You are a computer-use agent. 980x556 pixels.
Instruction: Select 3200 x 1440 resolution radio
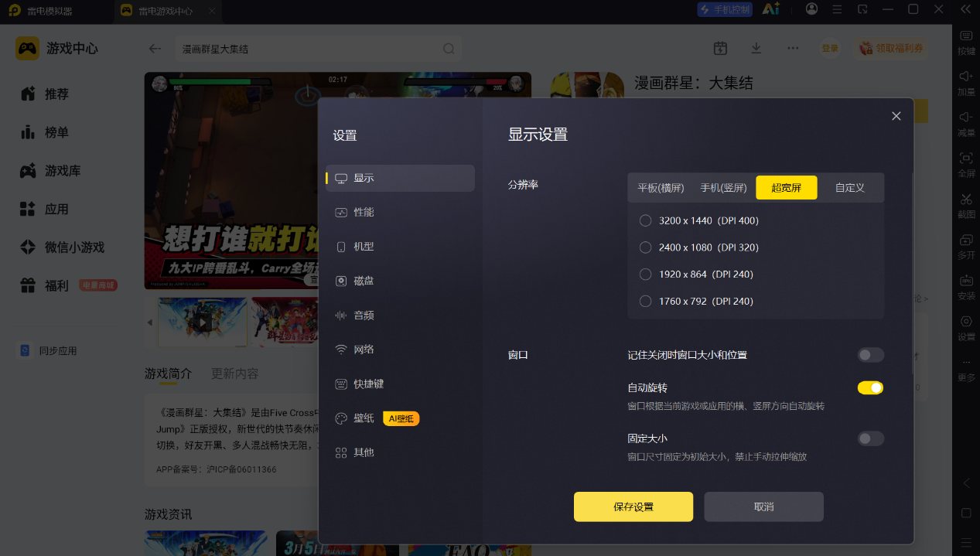646,220
